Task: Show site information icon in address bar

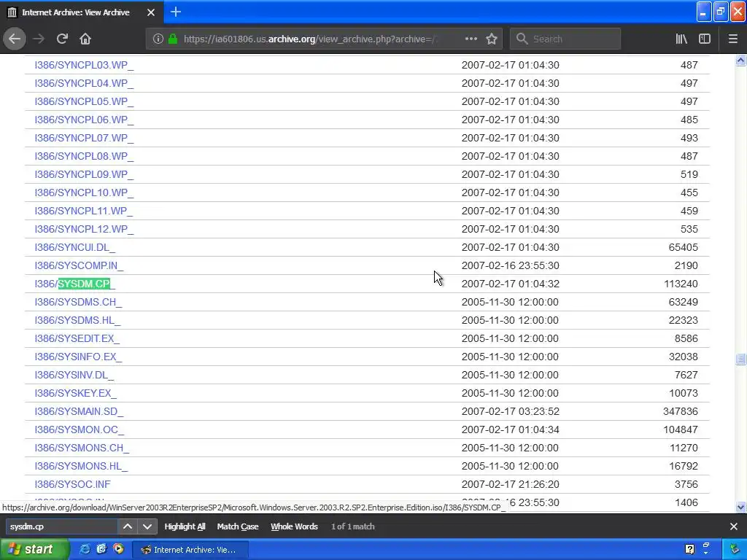Action: click(158, 39)
